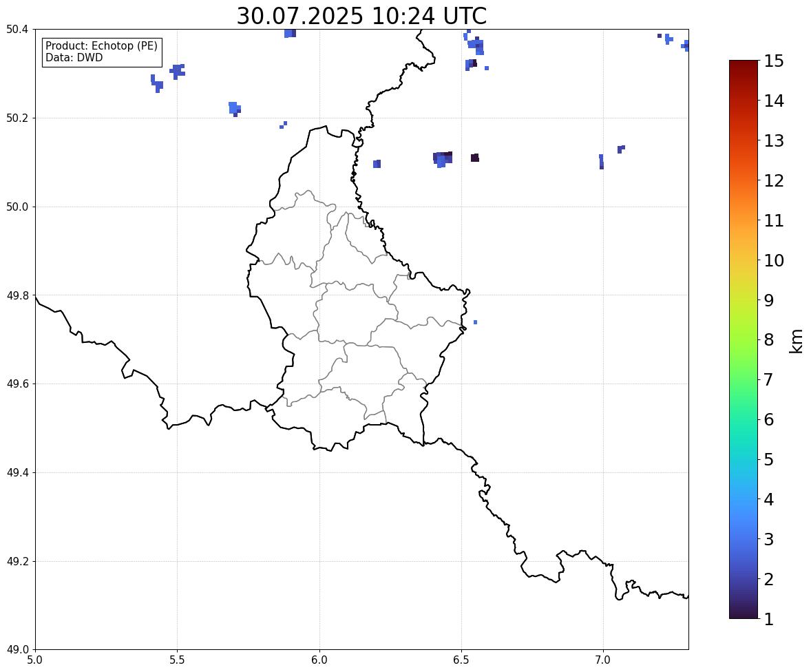The height and width of the screenshot is (672, 811).
Task: Click the dark echo cell near 6.55°E, 50.1°N
Action: click(475, 158)
